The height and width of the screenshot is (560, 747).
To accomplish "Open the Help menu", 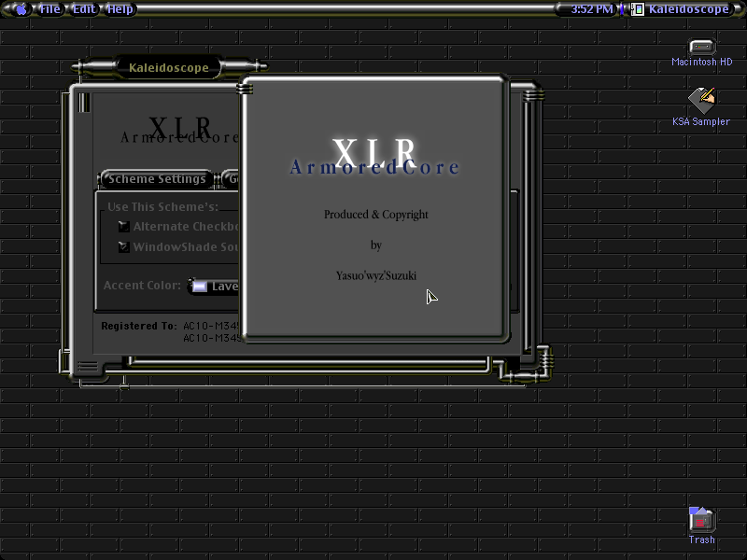I will coord(120,9).
